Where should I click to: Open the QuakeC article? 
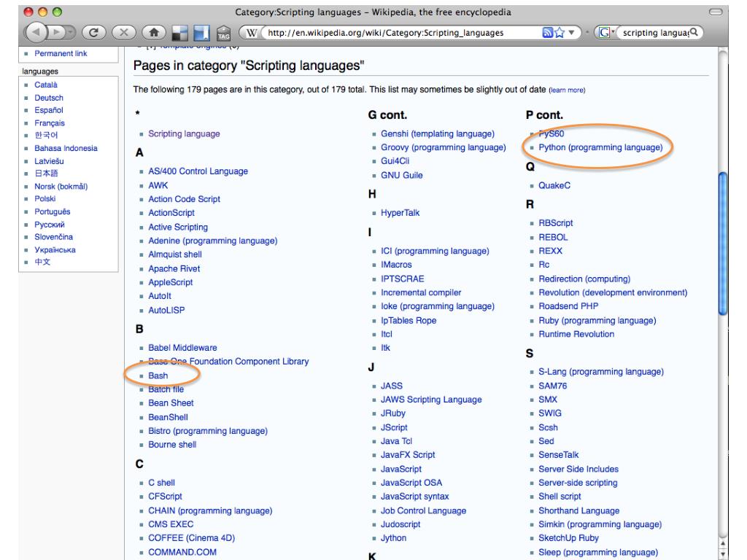tap(554, 186)
